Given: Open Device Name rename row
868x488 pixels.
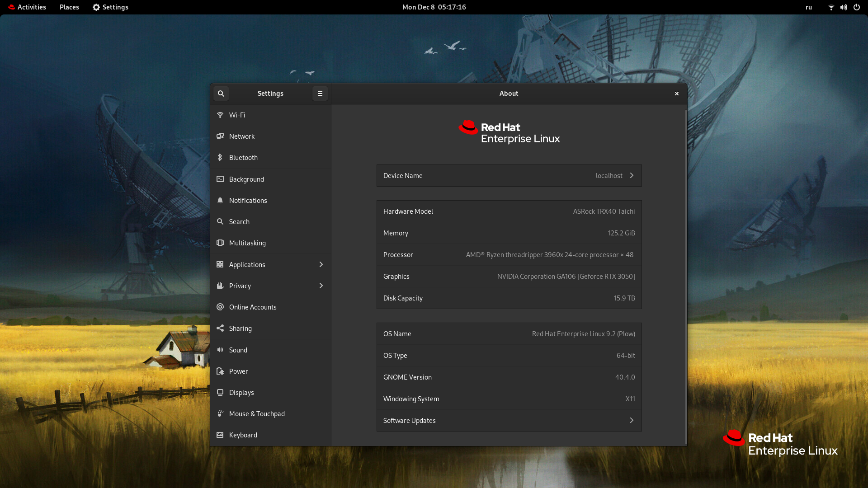Looking at the screenshot, I should 509,175.
